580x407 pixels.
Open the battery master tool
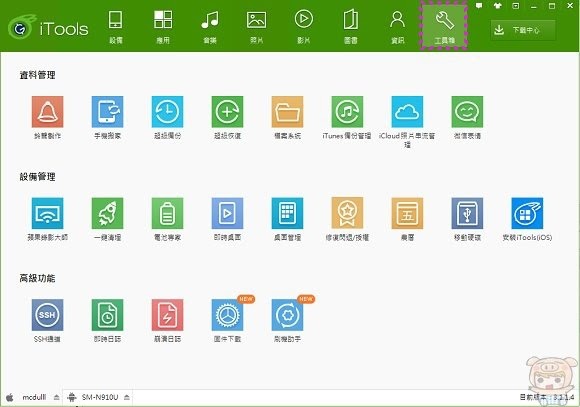coord(167,213)
